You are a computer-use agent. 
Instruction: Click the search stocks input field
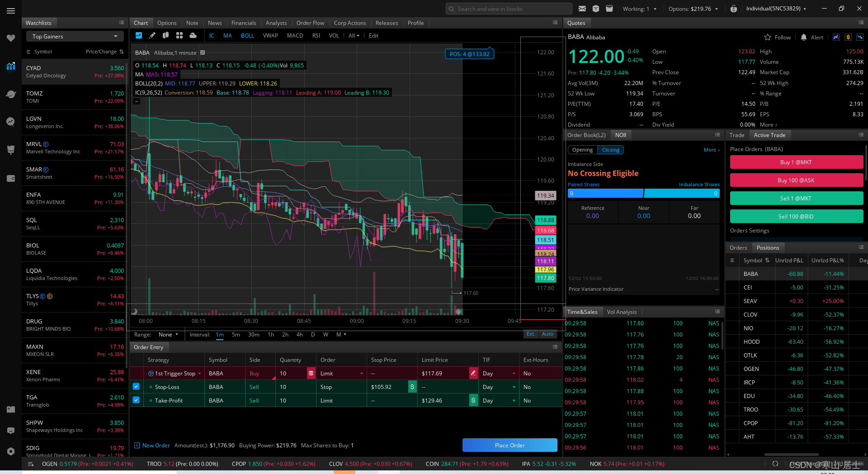point(509,9)
